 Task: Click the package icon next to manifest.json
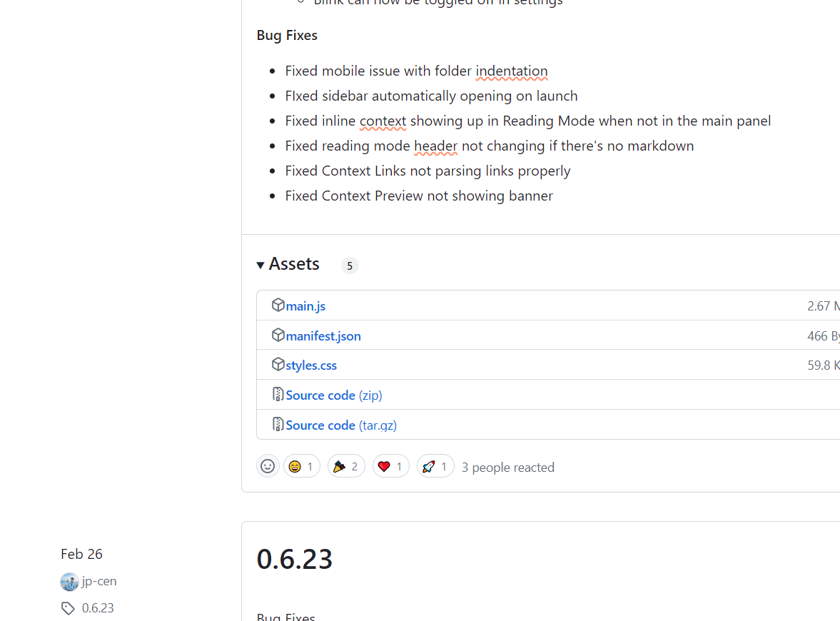[278, 334]
